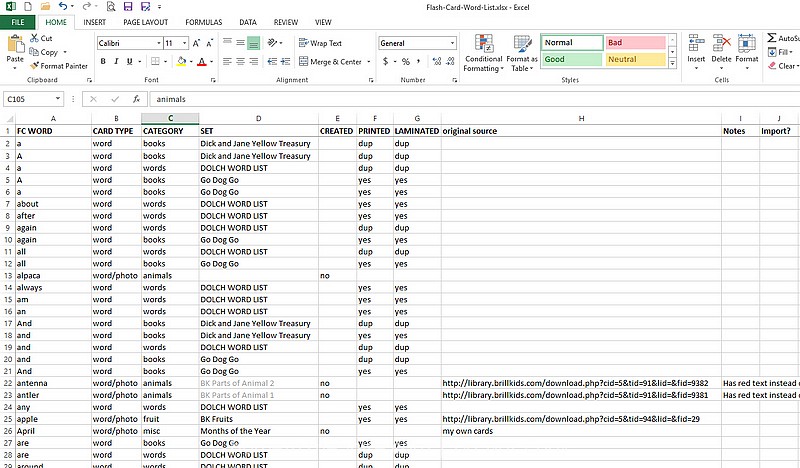The width and height of the screenshot is (800, 468).
Task: Toggle Bold formatting
Action: coord(103,62)
